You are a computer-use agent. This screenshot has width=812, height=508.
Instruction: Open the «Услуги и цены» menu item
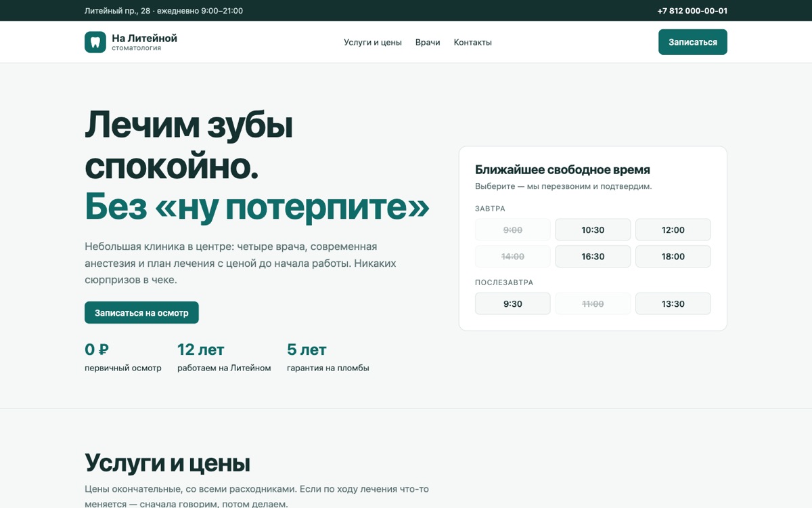point(373,42)
